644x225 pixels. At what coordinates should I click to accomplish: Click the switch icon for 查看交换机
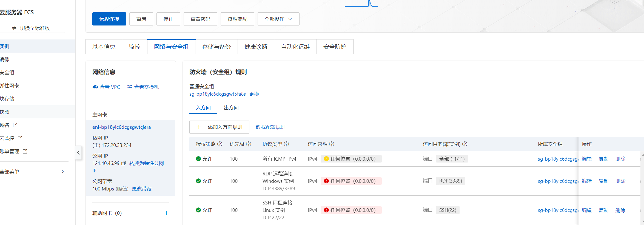tap(130, 87)
